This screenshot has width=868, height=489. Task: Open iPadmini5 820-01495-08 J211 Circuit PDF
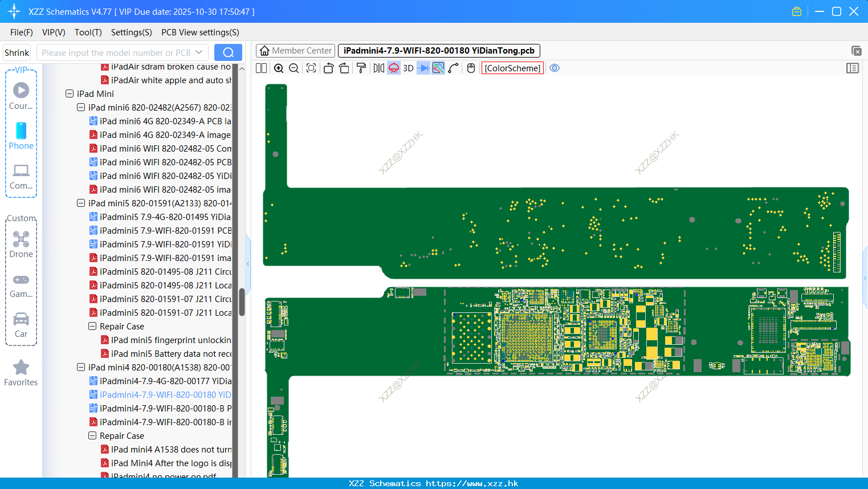point(161,271)
